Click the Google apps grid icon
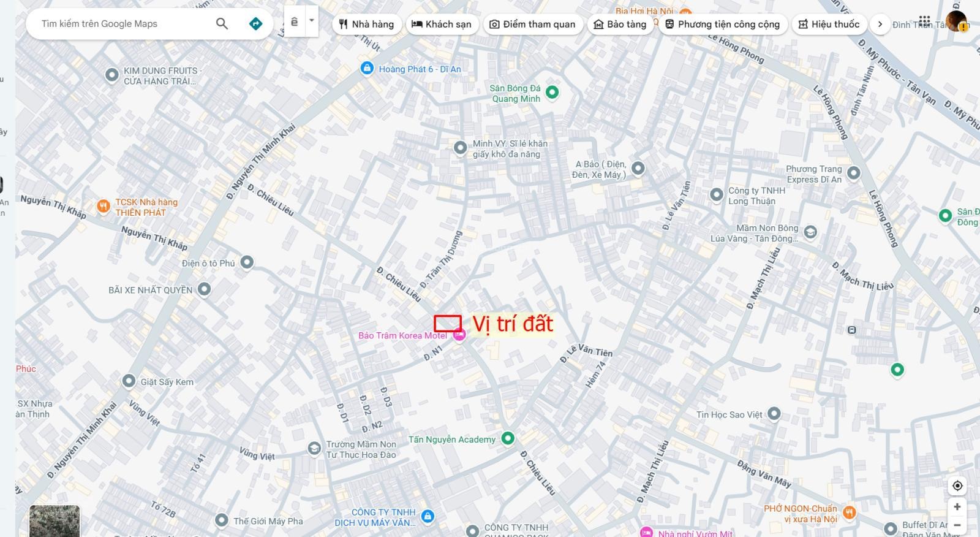 click(924, 21)
